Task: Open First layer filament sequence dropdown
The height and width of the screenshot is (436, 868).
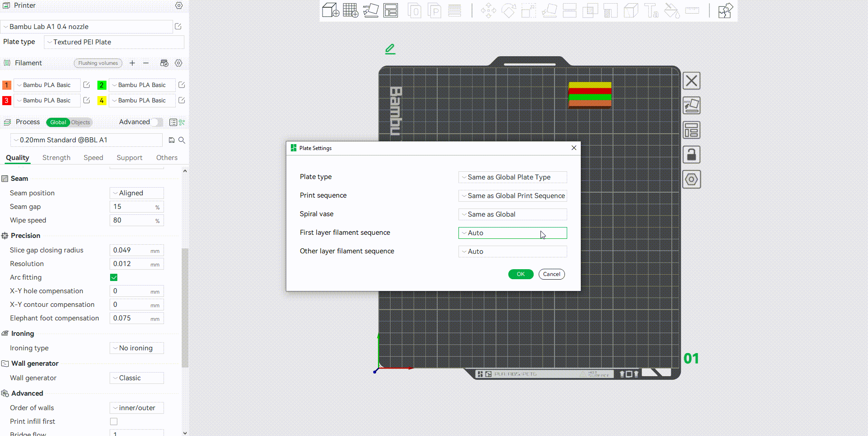Action: point(512,233)
